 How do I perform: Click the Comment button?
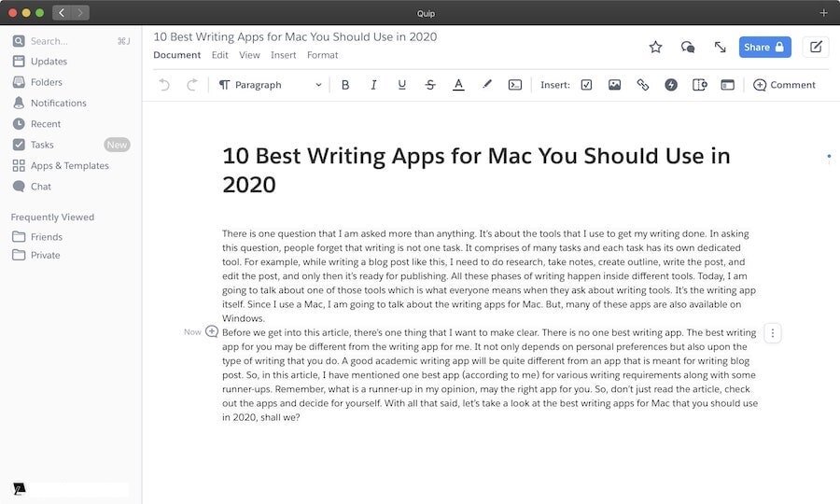pyautogui.click(x=784, y=85)
